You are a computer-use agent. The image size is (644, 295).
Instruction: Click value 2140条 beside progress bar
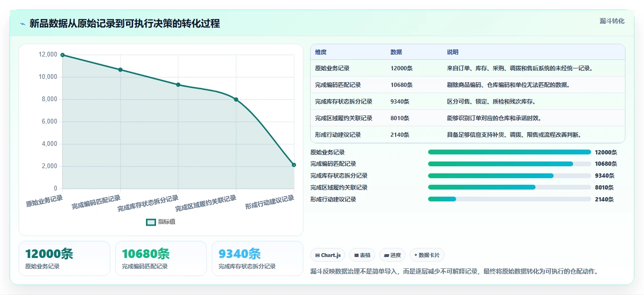tap(605, 200)
